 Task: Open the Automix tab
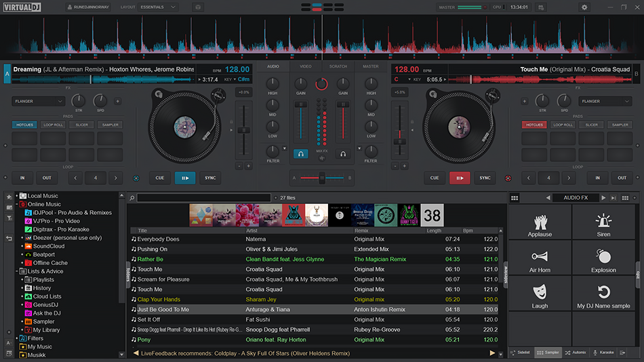pyautogui.click(x=576, y=353)
